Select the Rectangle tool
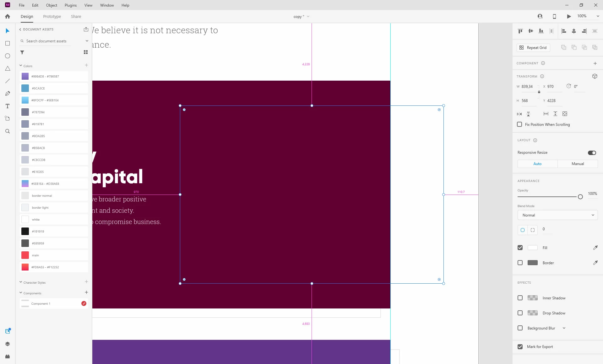Viewport: 603px width, 364px height. pyautogui.click(x=8, y=43)
